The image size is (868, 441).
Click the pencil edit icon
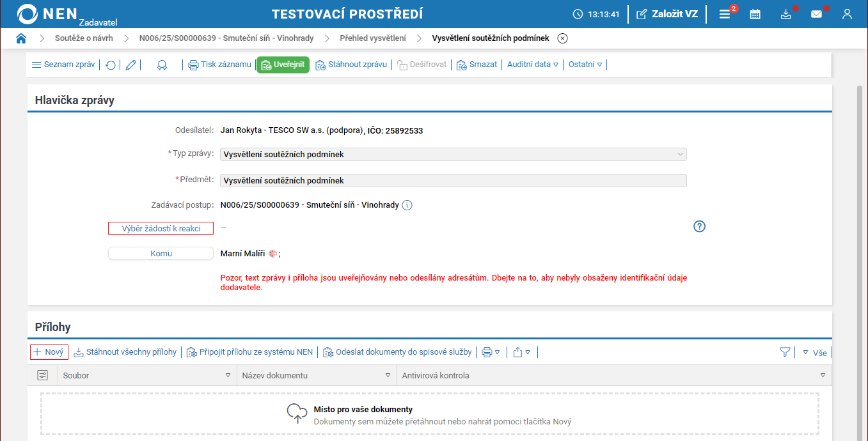131,65
